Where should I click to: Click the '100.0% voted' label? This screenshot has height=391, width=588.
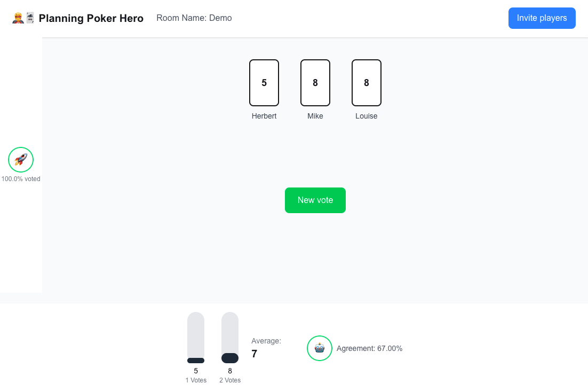tap(21, 178)
